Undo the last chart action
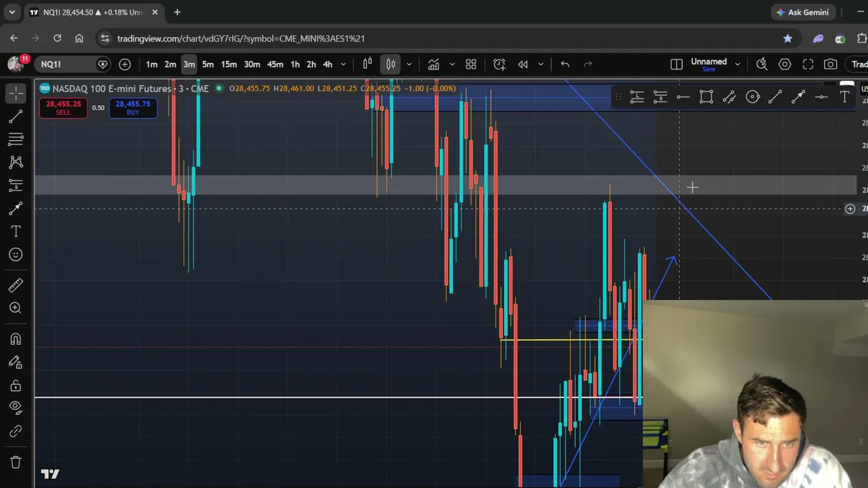The image size is (868, 488). (565, 64)
